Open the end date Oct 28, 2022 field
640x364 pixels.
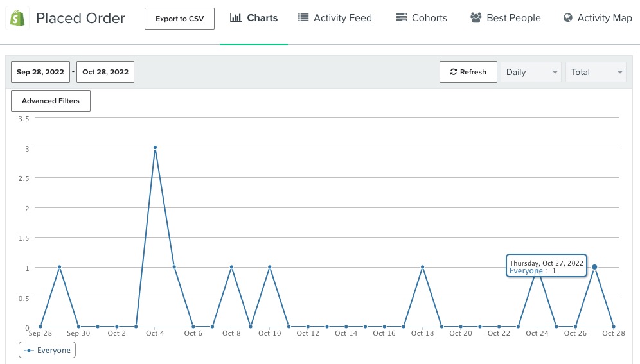pos(105,72)
